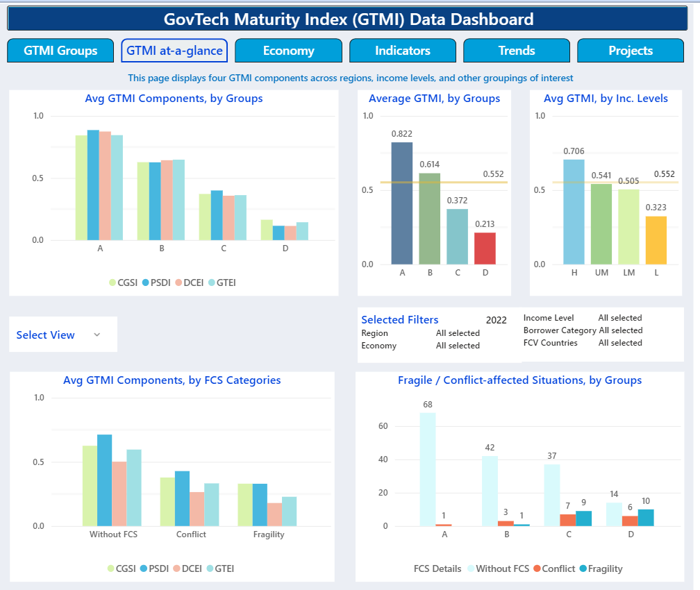The image size is (700, 590).
Task: Click Without FCS bar with value 68
Action: (x=428, y=469)
